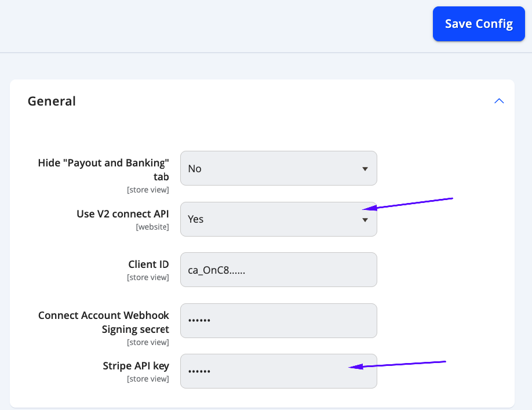The height and width of the screenshot is (410, 532).
Task: Open the Hide "Payout and Banking" tab dropdown
Action: tap(279, 168)
